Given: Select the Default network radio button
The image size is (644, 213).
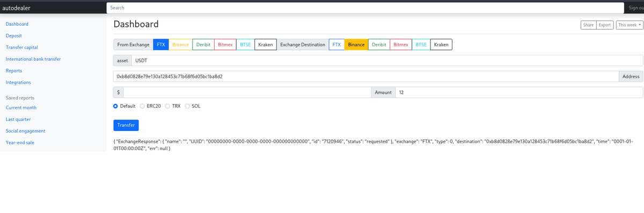Looking at the screenshot, I should coord(115,106).
